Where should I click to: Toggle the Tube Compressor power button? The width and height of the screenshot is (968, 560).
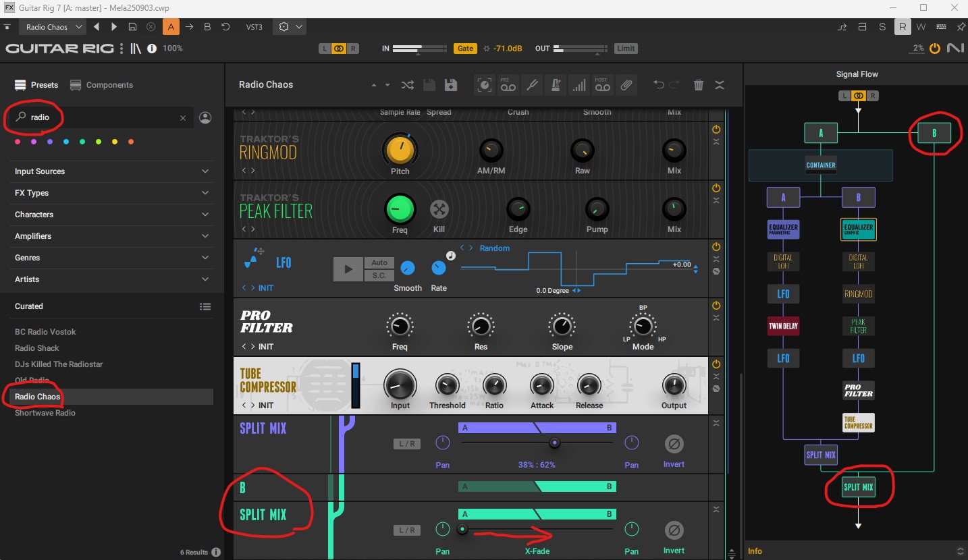coord(716,364)
